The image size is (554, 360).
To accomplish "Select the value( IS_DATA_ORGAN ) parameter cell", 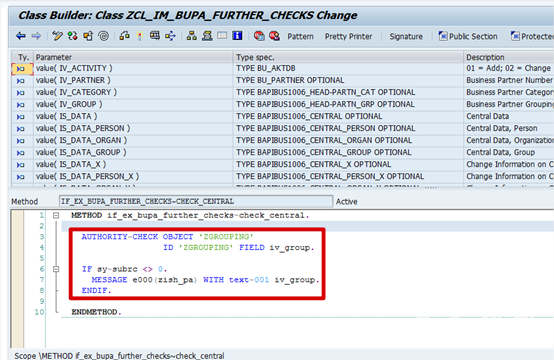I will coord(133,141).
